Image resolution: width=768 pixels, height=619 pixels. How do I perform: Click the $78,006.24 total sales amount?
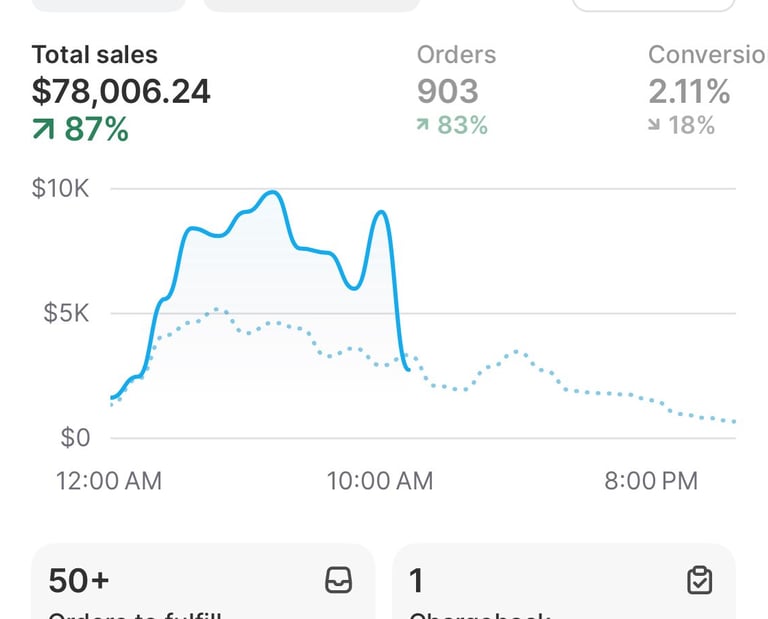(x=121, y=92)
